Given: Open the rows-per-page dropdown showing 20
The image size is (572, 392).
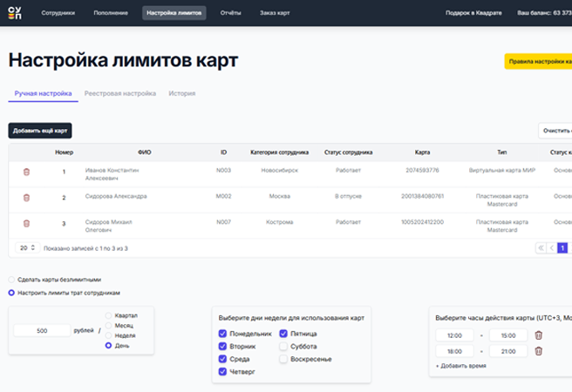Looking at the screenshot, I should [28, 248].
